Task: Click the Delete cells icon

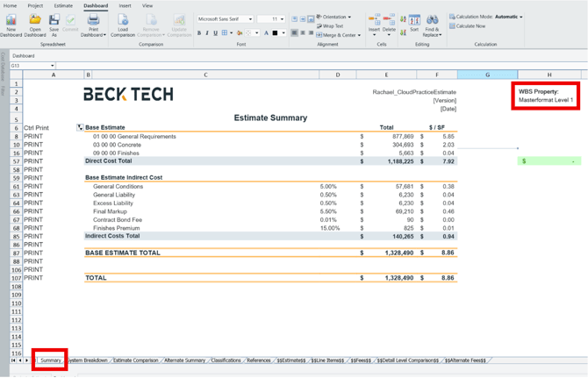Action: coord(389,20)
